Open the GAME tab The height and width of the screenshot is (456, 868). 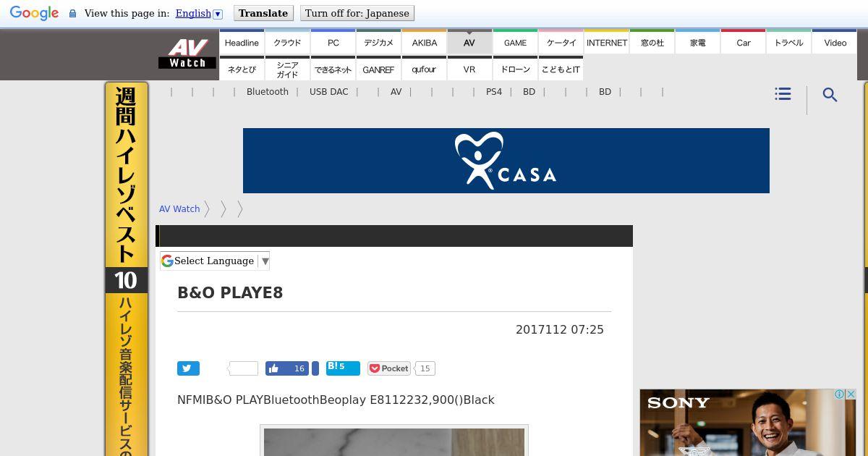[x=515, y=42]
